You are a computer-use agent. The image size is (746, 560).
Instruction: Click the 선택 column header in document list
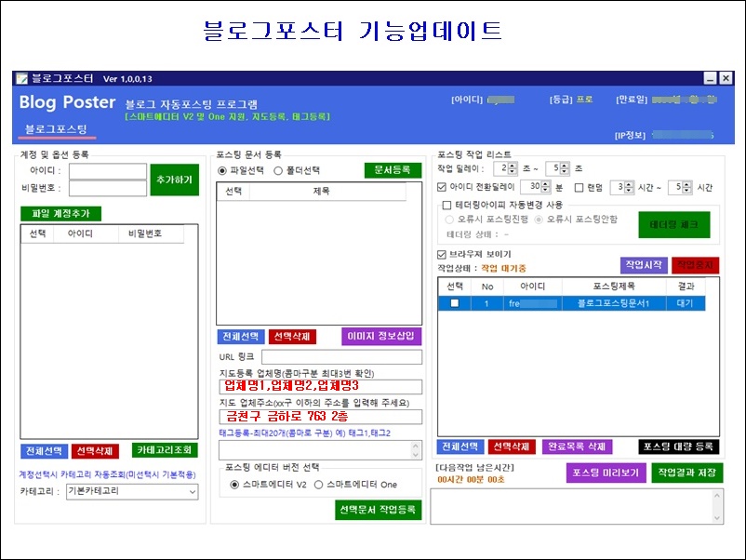click(233, 192)
